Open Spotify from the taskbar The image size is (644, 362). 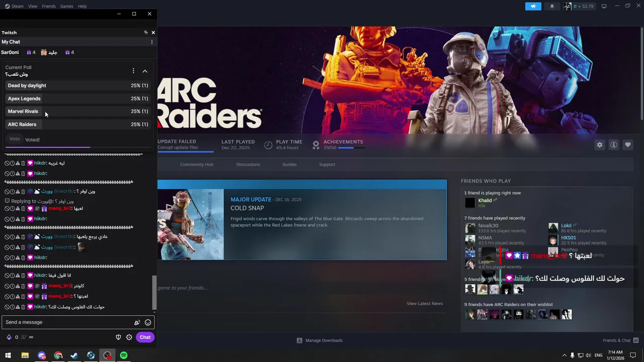click(124, 355)
